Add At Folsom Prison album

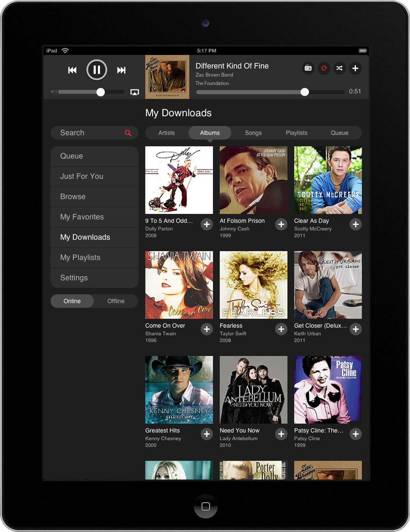(x=281, y=224)
